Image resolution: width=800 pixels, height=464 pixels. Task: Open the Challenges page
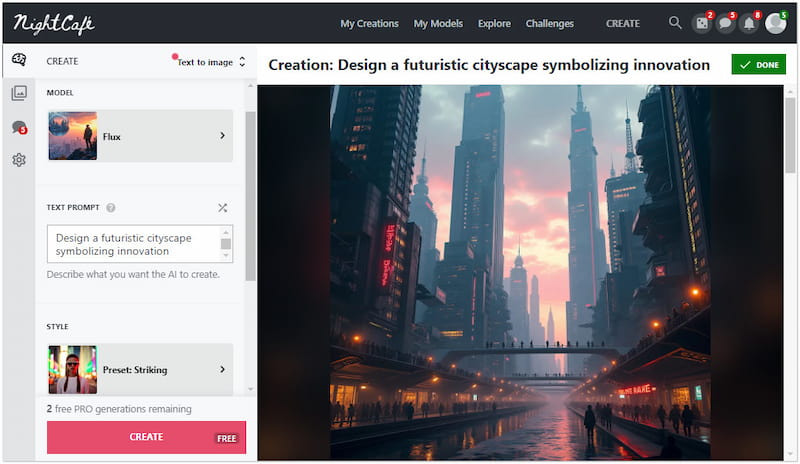(x=550, y=23)
